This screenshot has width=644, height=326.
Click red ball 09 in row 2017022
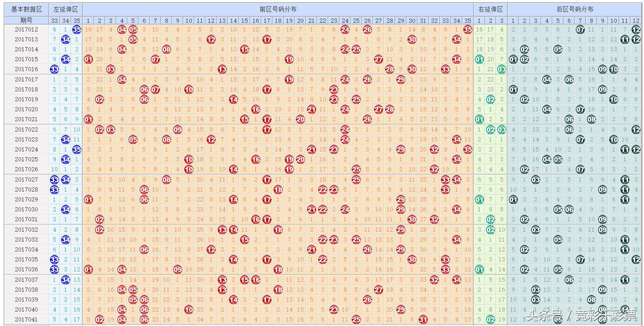point(177,129)
